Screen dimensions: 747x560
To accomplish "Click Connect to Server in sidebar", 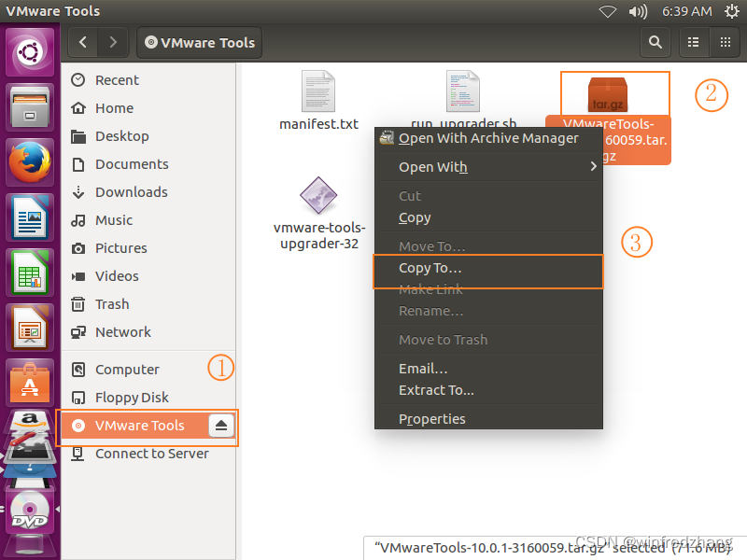I will [x=148, y=454].
